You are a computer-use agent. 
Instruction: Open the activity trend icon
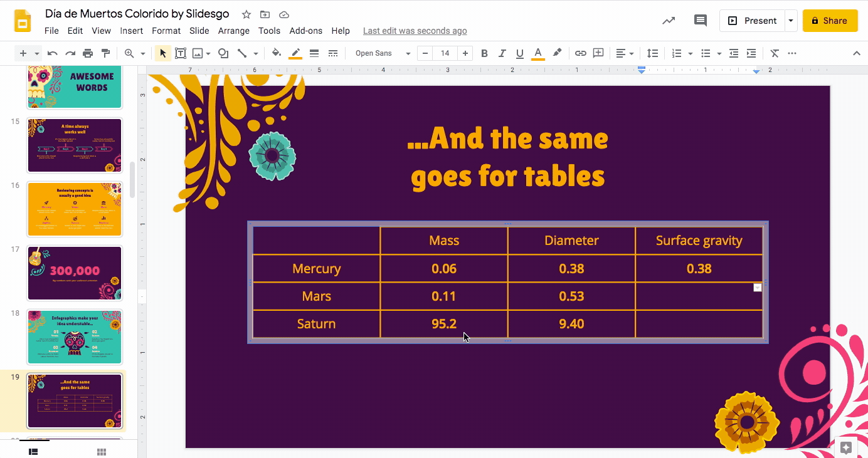pos(669,21)
